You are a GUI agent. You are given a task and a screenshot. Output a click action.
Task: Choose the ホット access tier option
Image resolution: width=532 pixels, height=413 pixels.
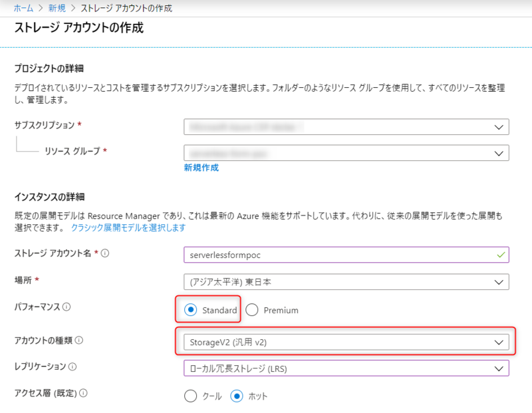click(x=237, y=396)
